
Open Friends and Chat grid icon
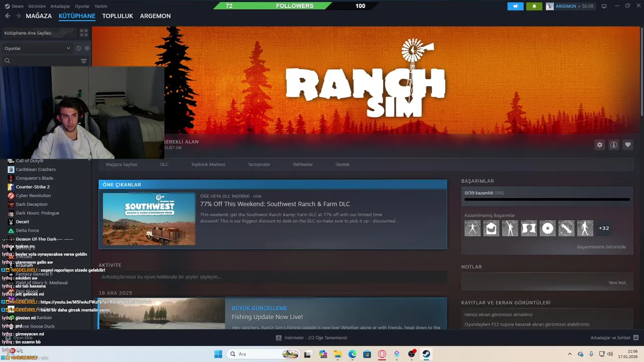pyautogui.click(x=636, y=338)
